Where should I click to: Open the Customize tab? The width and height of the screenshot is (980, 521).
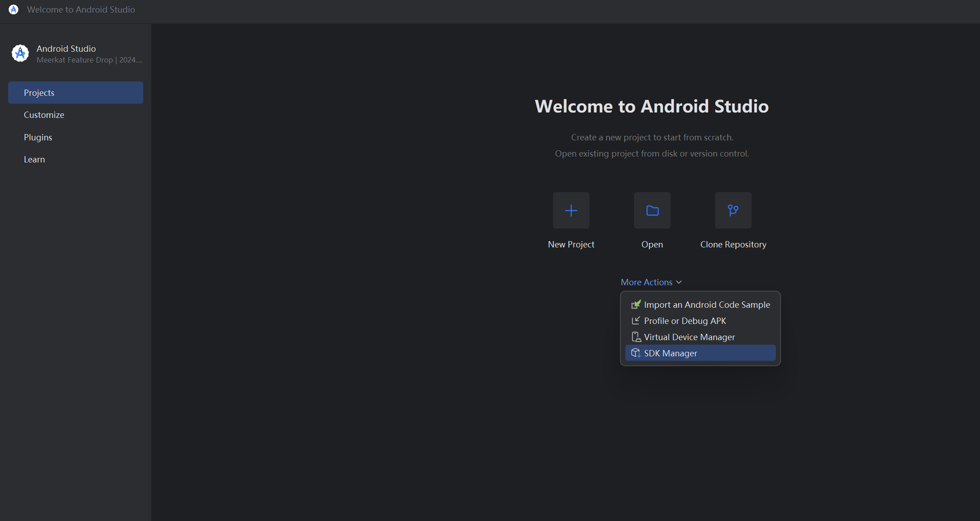tap(44, 115)
